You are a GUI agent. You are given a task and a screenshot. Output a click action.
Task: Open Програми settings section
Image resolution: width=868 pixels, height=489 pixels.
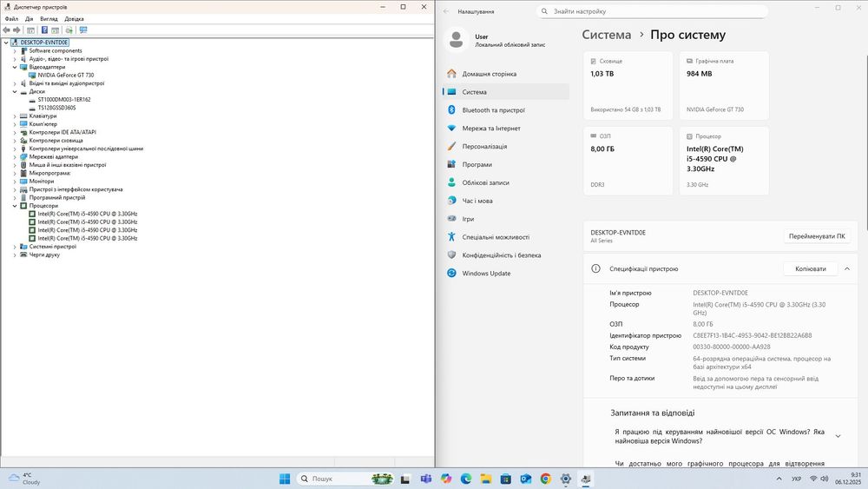pos(506,164)
